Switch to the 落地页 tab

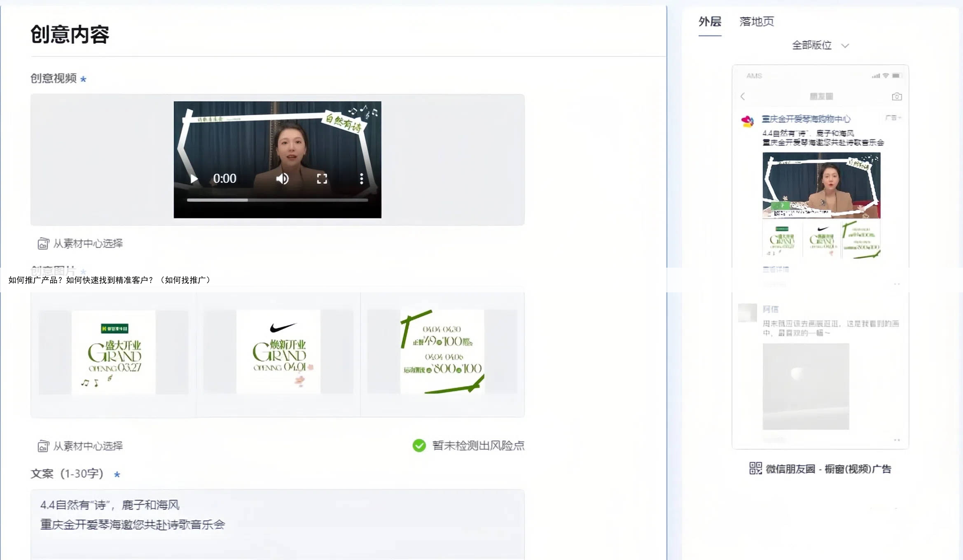(x=757, y=22)
